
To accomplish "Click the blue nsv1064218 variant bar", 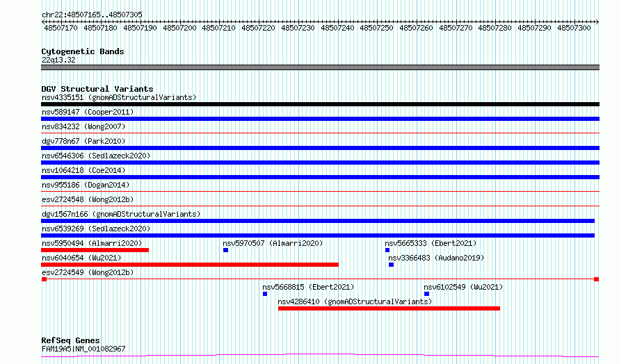I will point(320,177).
